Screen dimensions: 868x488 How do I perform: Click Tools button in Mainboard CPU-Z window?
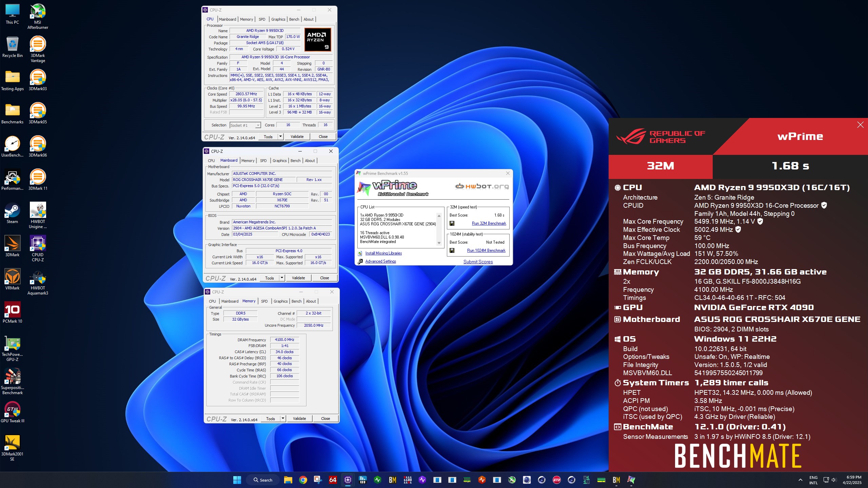(270, 278)
